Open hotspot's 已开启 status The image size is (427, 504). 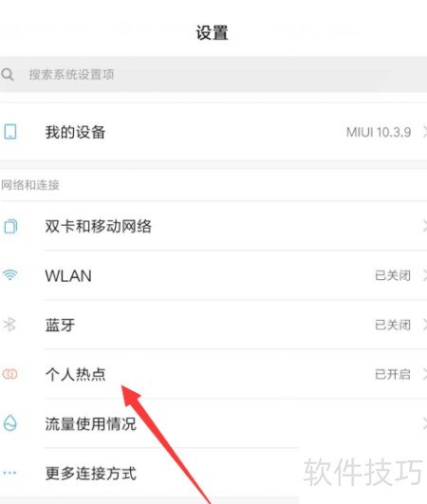pos(393,374)
